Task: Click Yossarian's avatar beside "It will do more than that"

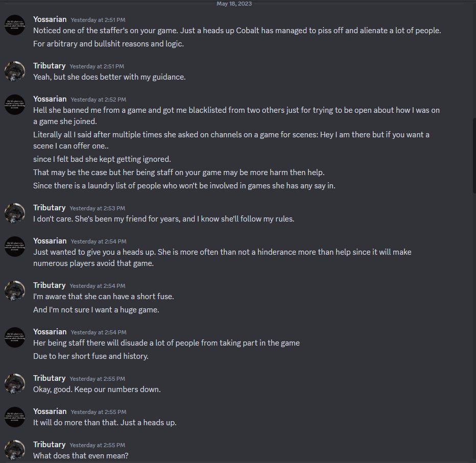Action: pyautogui.click(x=15, y=417)
